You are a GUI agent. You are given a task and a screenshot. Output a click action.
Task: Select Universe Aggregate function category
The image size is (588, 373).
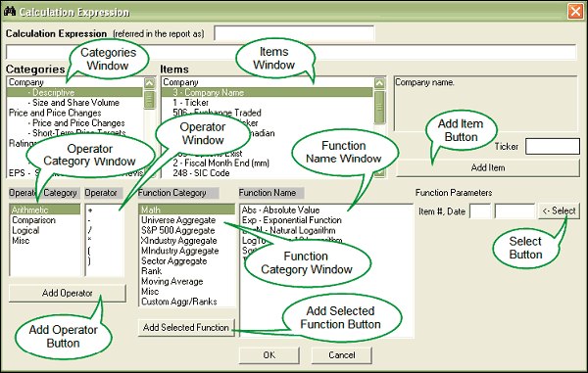tap(178, 220)
